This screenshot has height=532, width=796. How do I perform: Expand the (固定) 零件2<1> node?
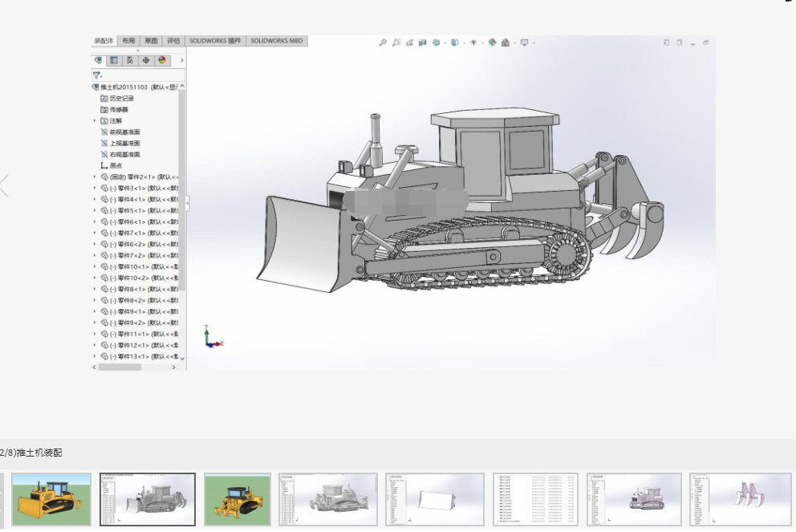point(95,177)
